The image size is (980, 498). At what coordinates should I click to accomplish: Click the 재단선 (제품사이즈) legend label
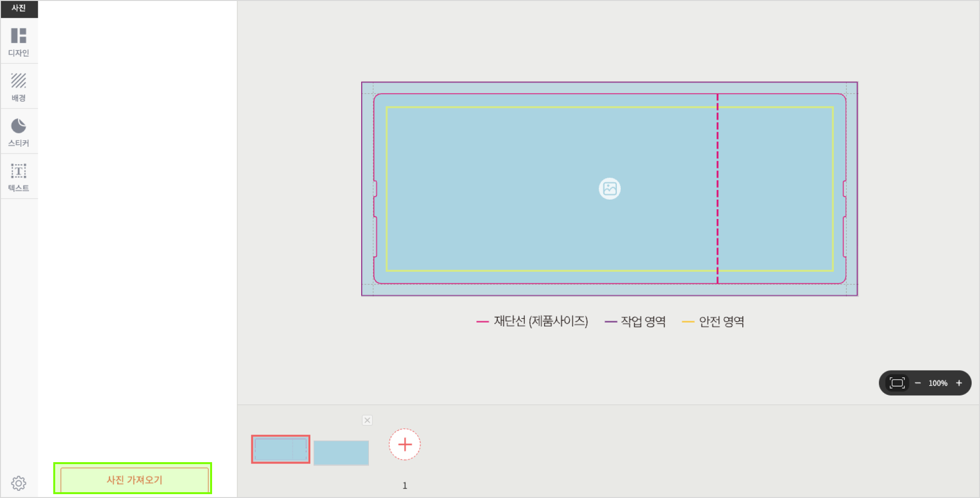(540, 321)
